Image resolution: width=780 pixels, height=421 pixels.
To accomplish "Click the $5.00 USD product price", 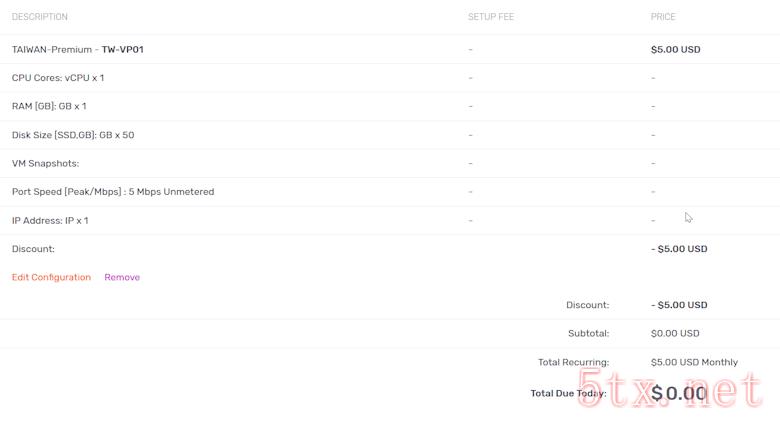I will tap(676, 49).
